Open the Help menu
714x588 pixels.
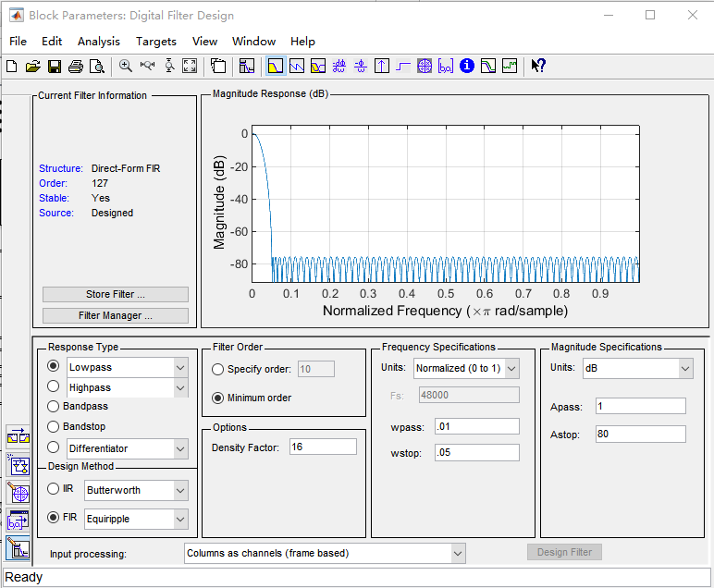point(302,42)
